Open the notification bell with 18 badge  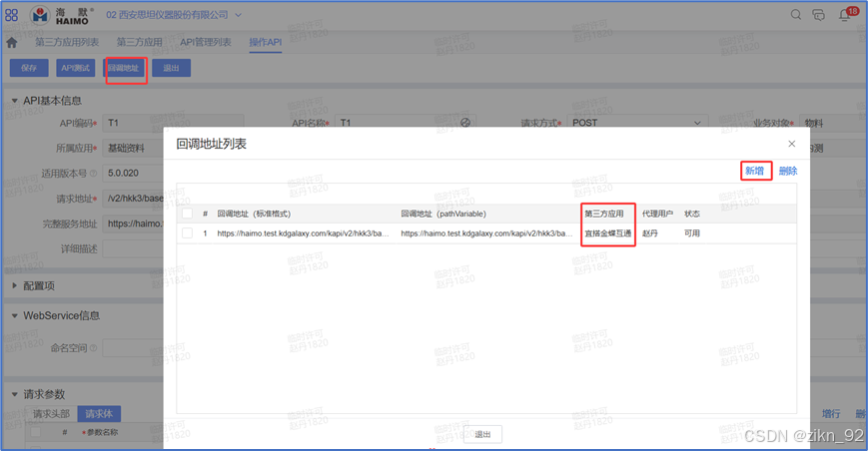(845, 14)
